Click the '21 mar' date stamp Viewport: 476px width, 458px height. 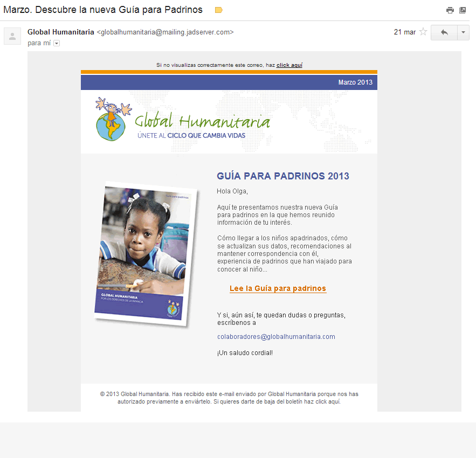pos(404,32)
